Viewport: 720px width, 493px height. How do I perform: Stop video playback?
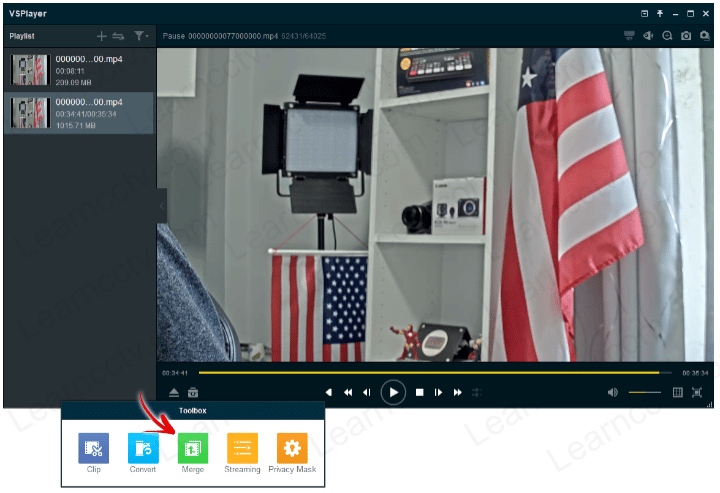tap(420, 393)
